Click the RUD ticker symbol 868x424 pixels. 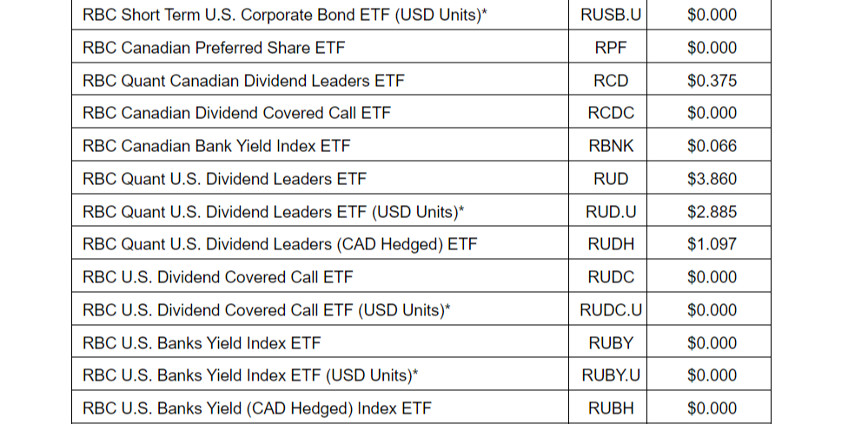(611, 179)
